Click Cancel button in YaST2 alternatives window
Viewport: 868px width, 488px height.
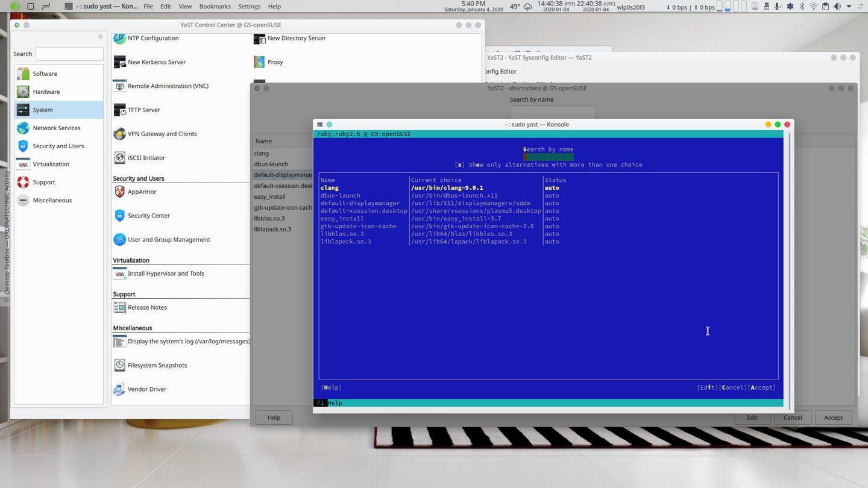[793, 418]
